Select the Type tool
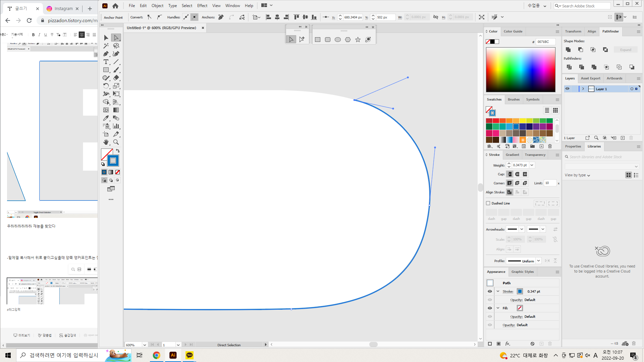This screenshot has width=644, height=362. click(x=106, y=62)
